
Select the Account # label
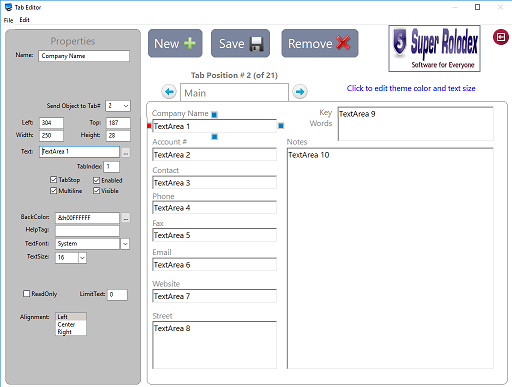169,142
